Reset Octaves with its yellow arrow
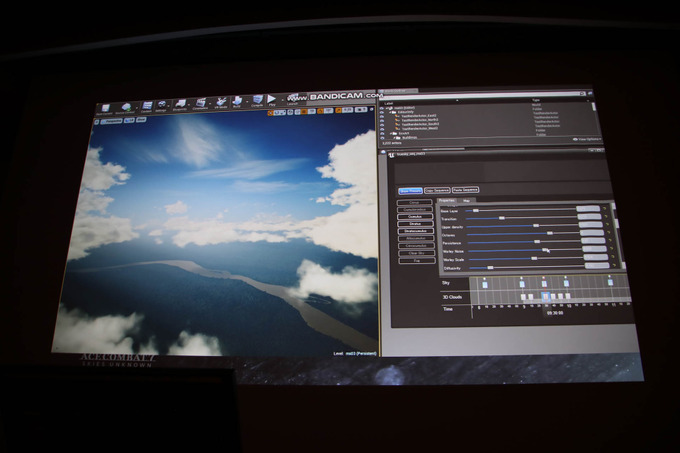This screenshot has height=453, width=680. coord(608,232)
